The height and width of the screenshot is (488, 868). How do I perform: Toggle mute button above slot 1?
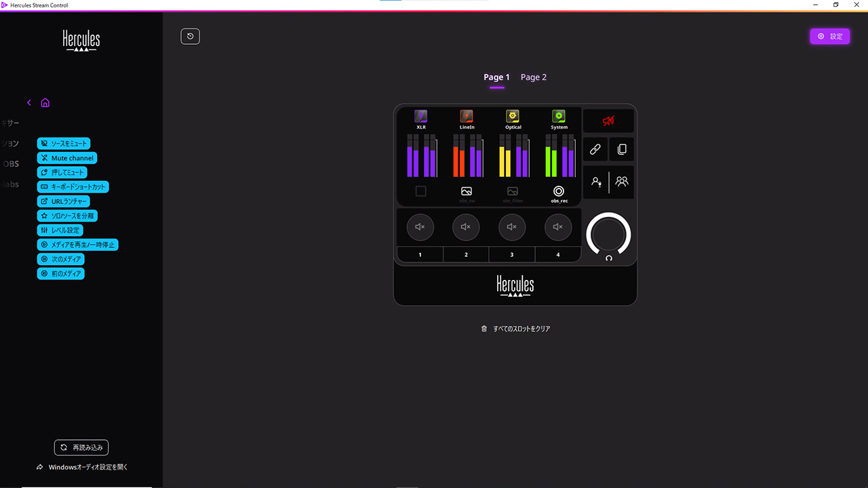pyautogui.click(x=420, y=227)
